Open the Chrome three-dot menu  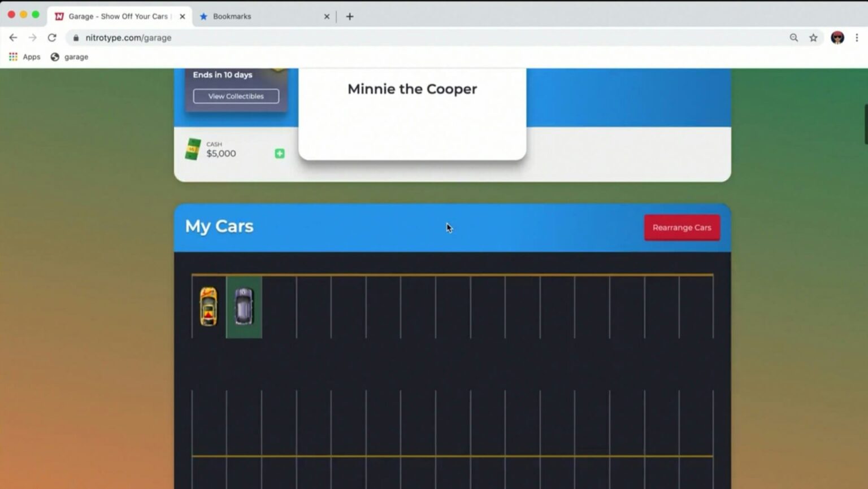pyautogui.click(x=857, y=38)
